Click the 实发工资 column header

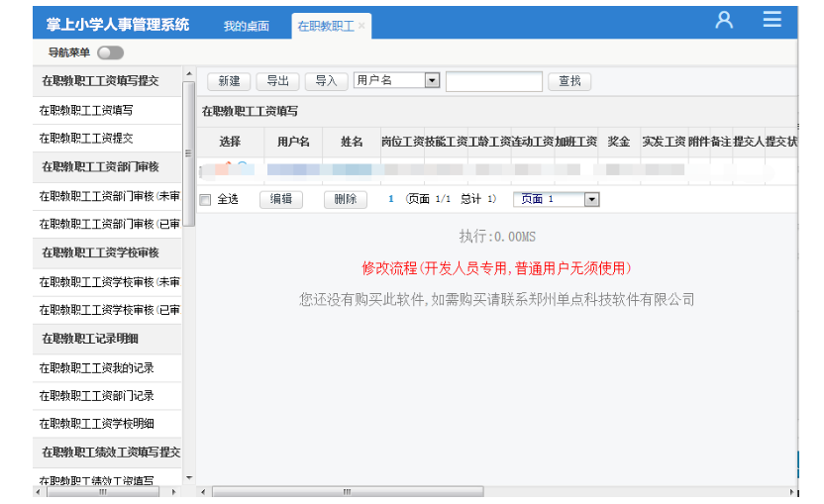click(665, 142)
